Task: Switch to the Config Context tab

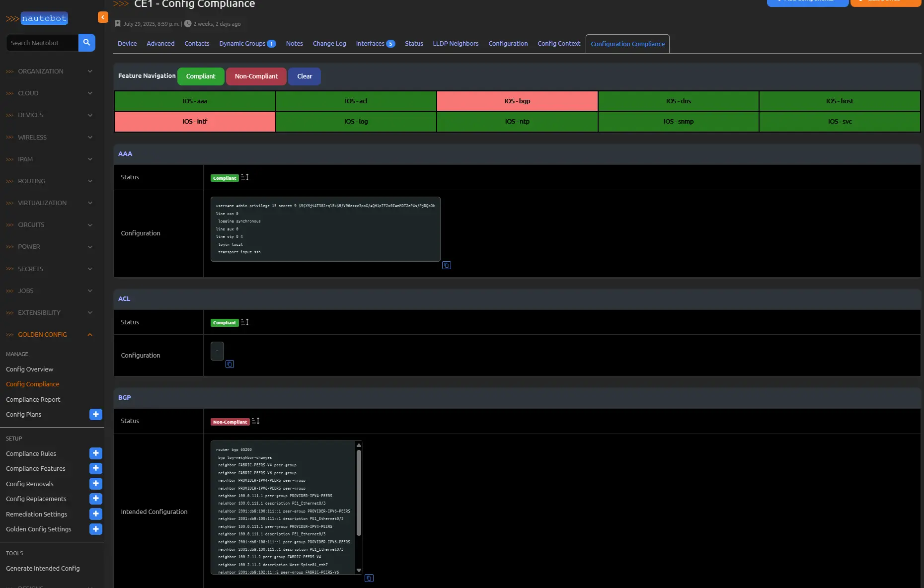Action: coord(559,44)
